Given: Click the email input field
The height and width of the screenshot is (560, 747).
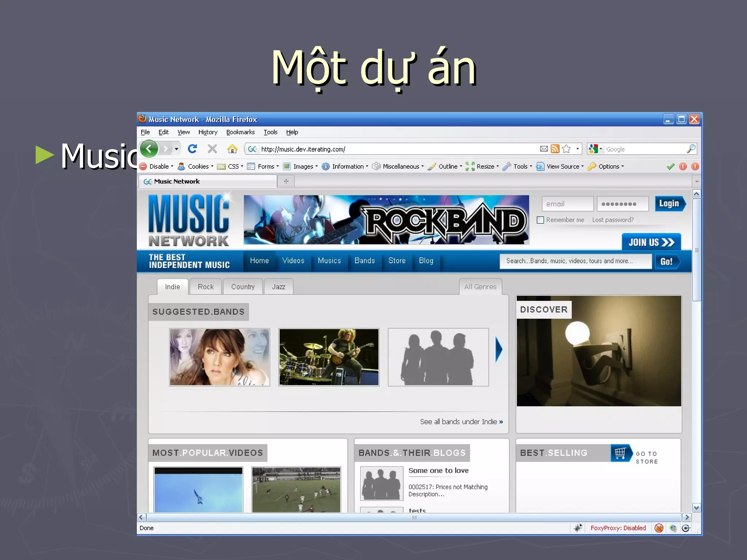Looking at the screenshot, I should point(568,204).
